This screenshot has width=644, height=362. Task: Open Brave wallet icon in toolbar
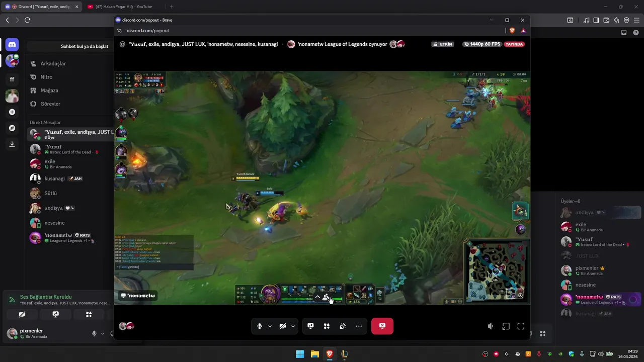(x=606, y=20)
